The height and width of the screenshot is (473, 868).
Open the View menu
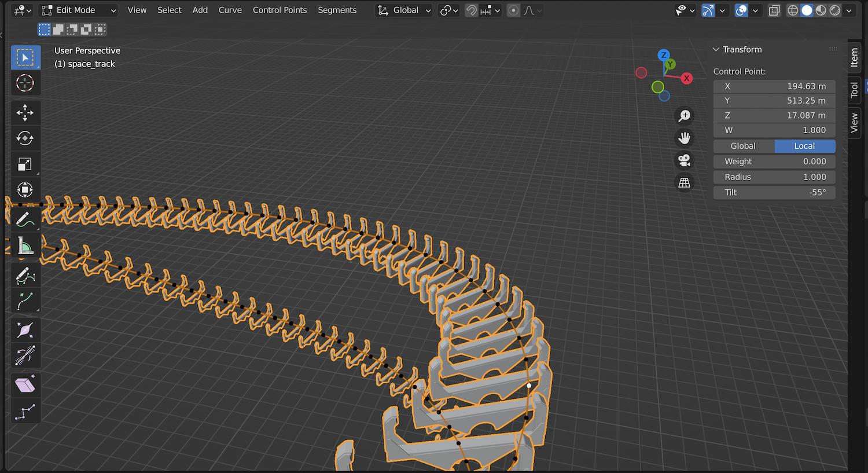(x=137, y=10)
